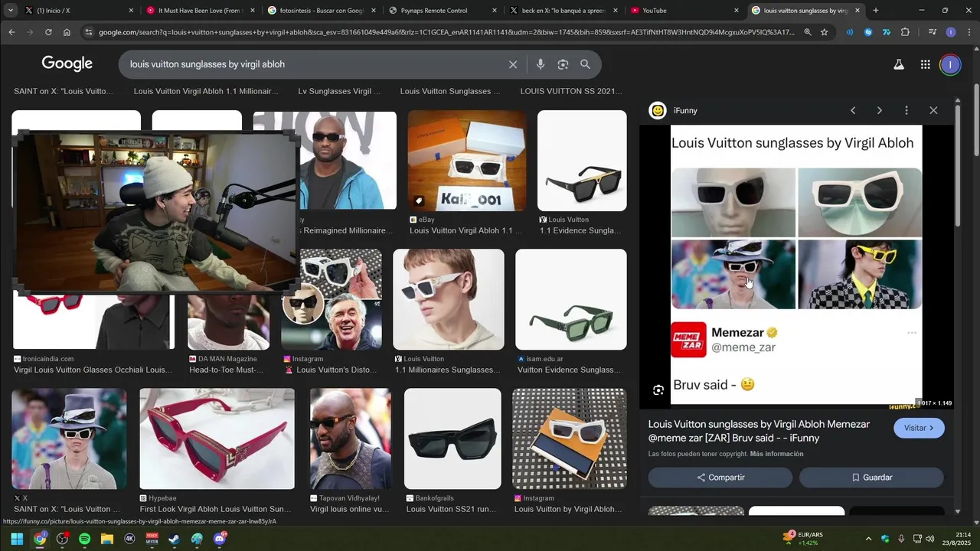980x551 pixels.
Task: Open a new browser tab
Action: click(x=876, y=11)
